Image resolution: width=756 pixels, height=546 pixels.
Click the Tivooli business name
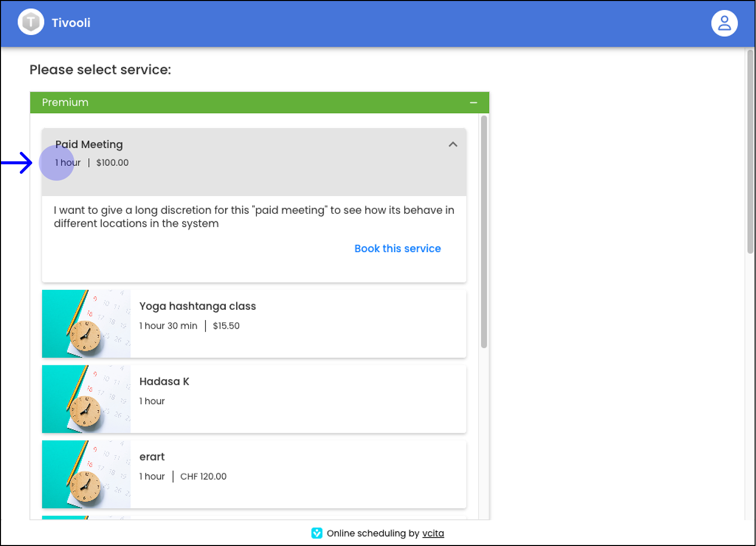coord(71,23)
